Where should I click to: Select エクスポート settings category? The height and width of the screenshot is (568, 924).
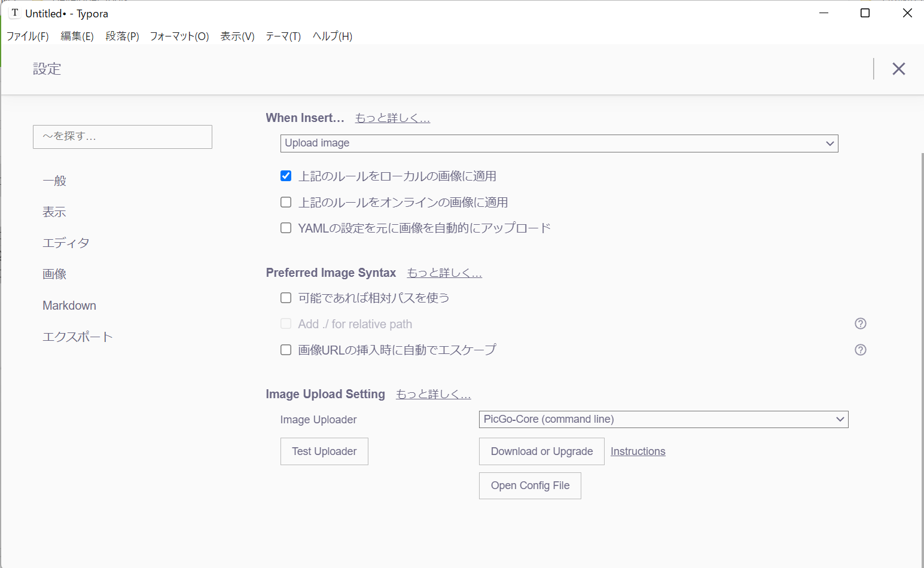78,337
